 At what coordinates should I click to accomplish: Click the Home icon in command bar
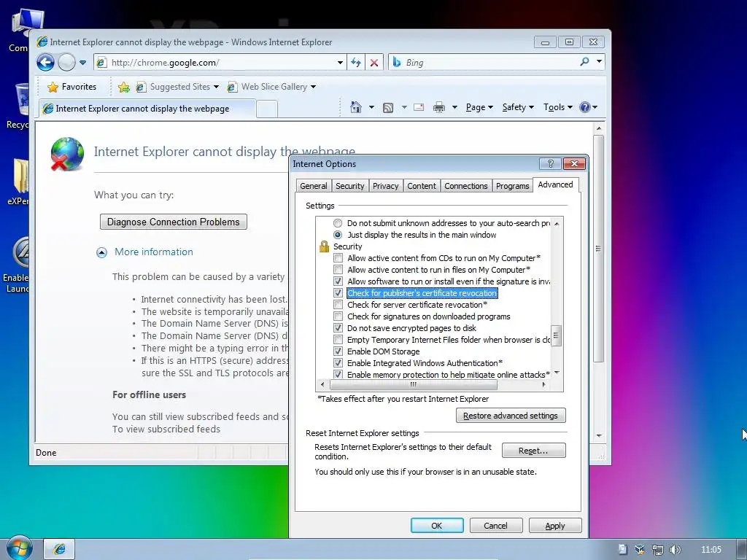355,107
